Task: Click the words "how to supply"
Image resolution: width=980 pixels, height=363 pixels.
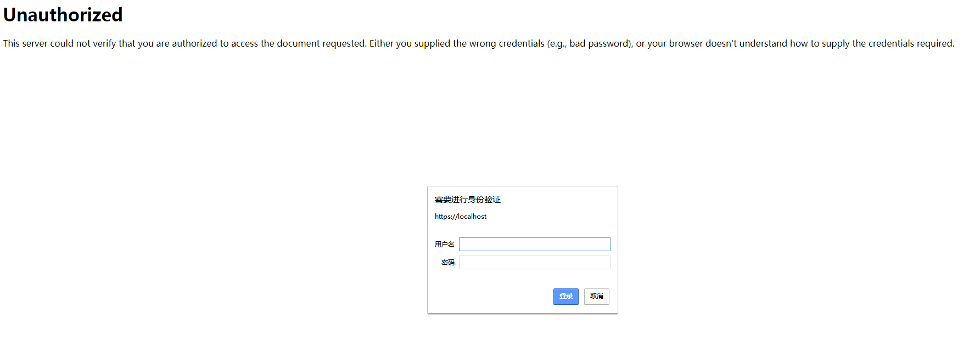Action: (819, 43)
